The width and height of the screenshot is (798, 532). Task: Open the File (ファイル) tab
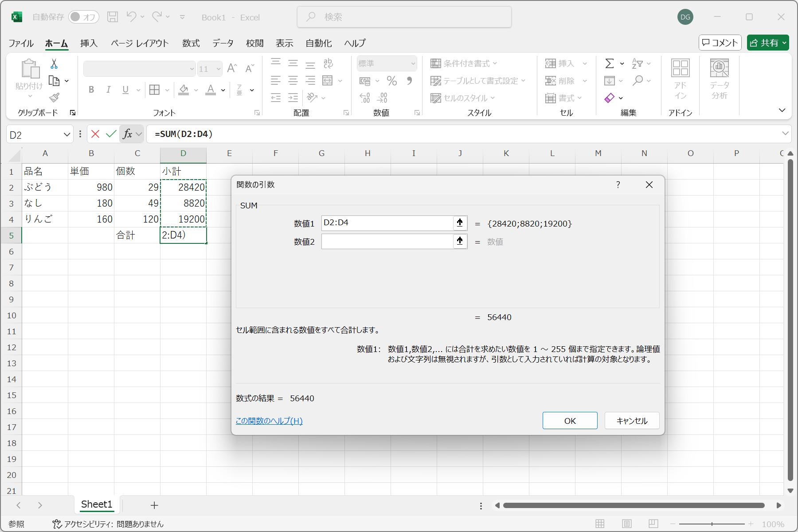[21, 43]
